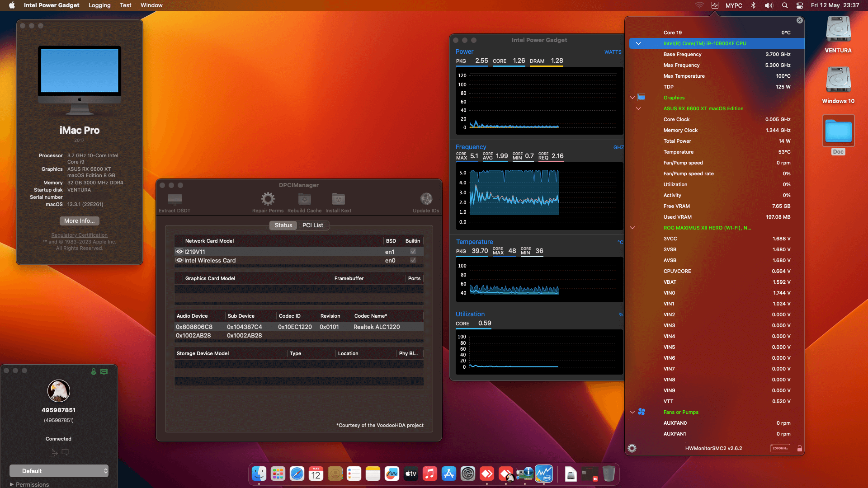The image size is (868, 488).
Task: Toggle Builtin checkbox for Intel Wireless Card
Action: pyautogui.click(x=413, y=260)
